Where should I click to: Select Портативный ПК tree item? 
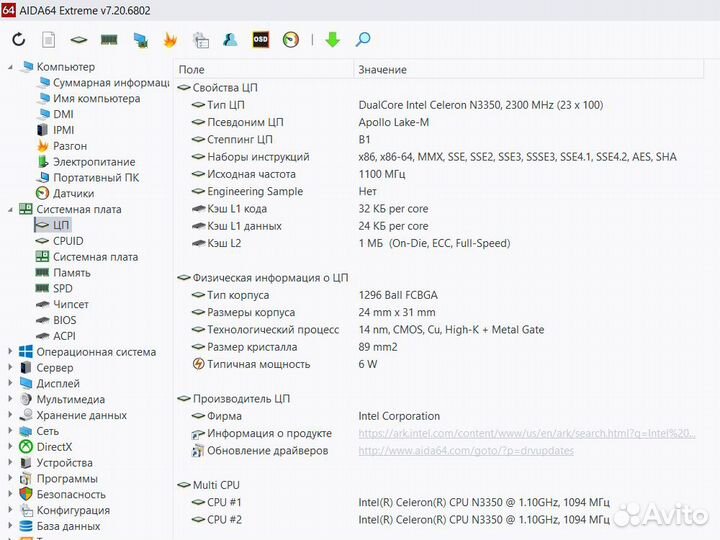tap(87, 178)
